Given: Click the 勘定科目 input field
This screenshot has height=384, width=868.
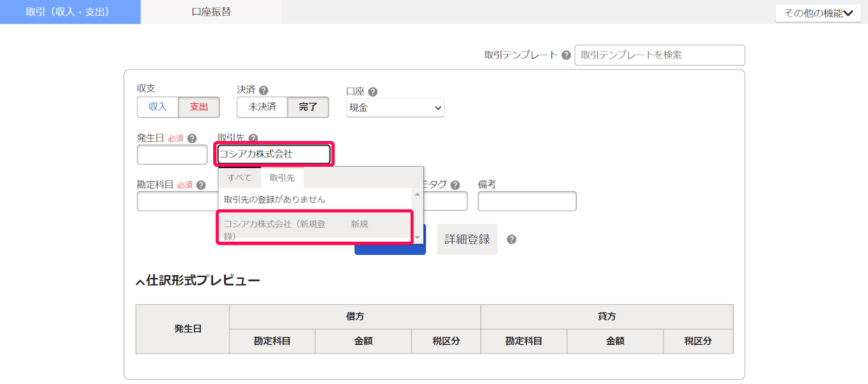Looking at the screenshot, I should point(177,201).
